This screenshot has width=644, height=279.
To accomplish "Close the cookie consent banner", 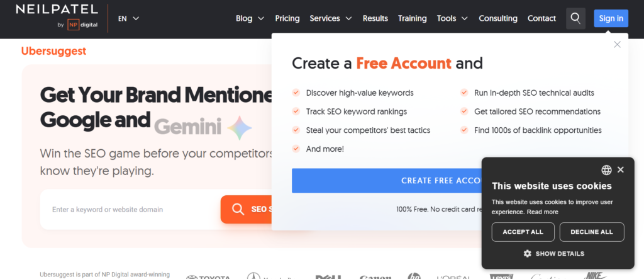I will (621, 170).
